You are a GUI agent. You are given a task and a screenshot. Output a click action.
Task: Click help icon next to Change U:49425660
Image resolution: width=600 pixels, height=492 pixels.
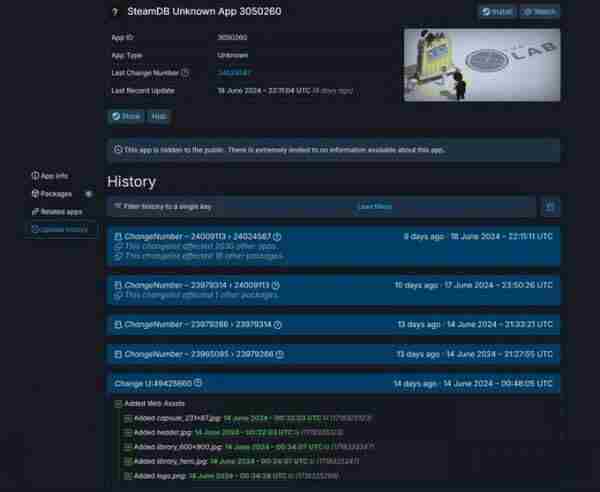[x=198, y=382]
